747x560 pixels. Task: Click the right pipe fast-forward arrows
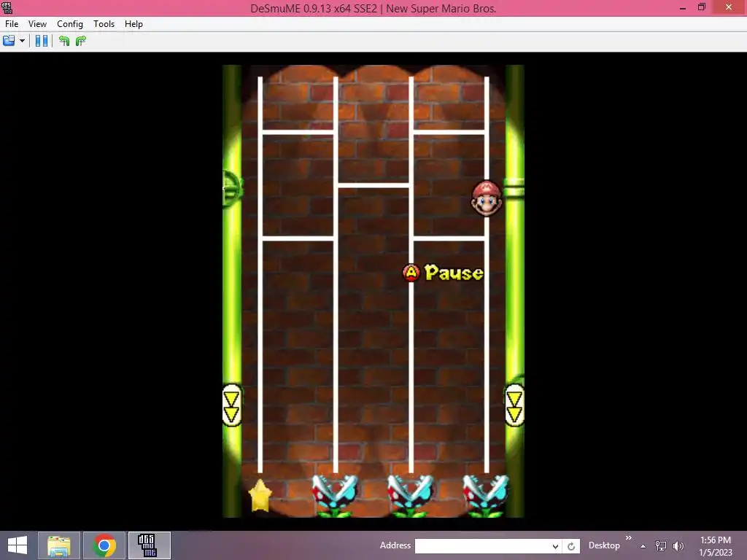514,405
